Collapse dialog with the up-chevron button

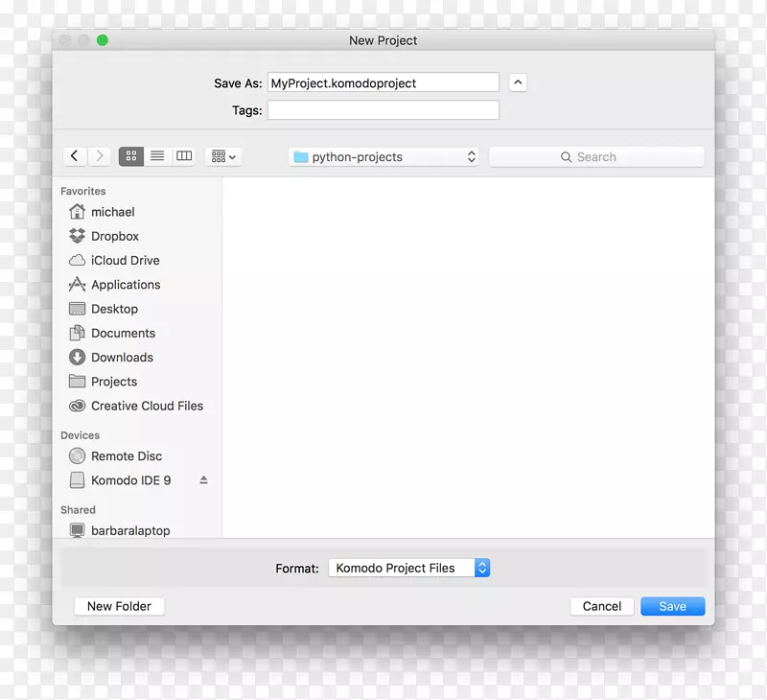coord(518,82)
